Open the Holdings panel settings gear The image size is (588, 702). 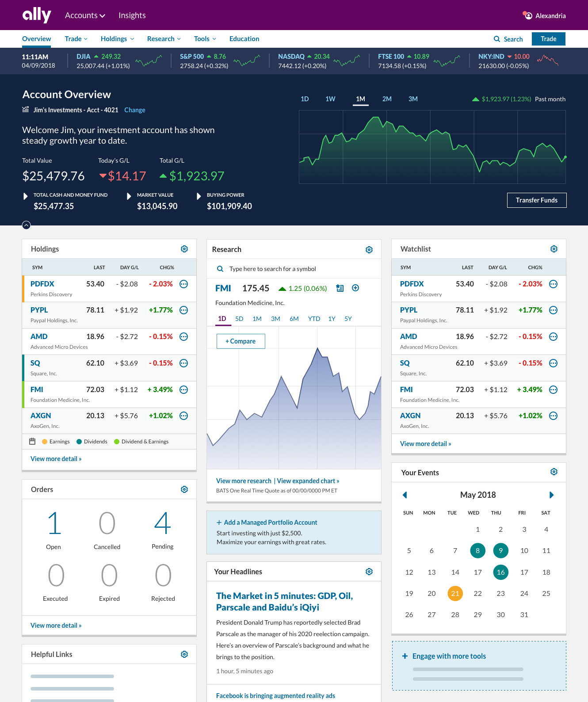tap(184, 249)
